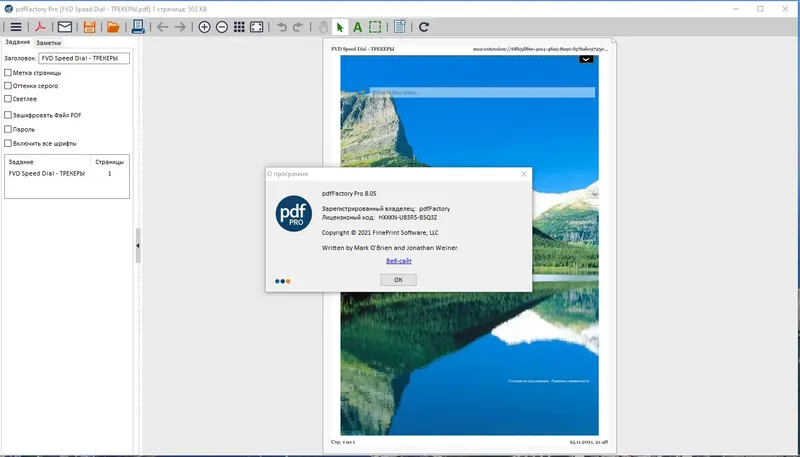
Task: Select the green A text tool
Action: pos(358,27)
